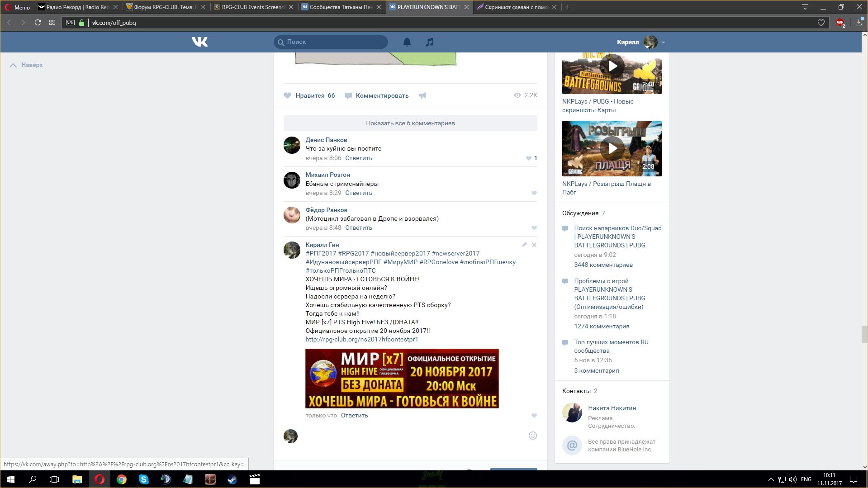
Task: Open the music player icon
Action: [429, 42]
